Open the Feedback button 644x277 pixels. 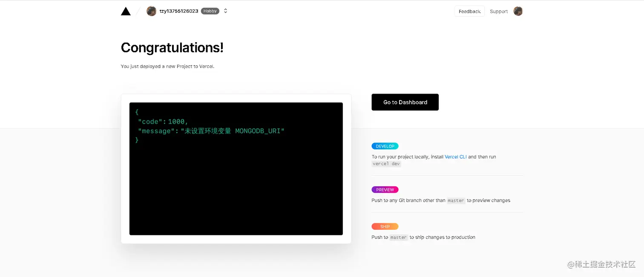469,11
